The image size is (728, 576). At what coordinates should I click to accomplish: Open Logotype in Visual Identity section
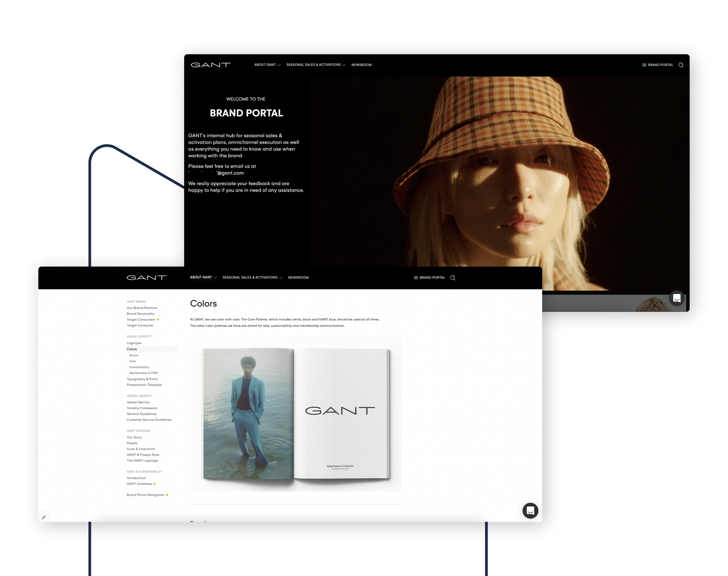click(134, 343)
